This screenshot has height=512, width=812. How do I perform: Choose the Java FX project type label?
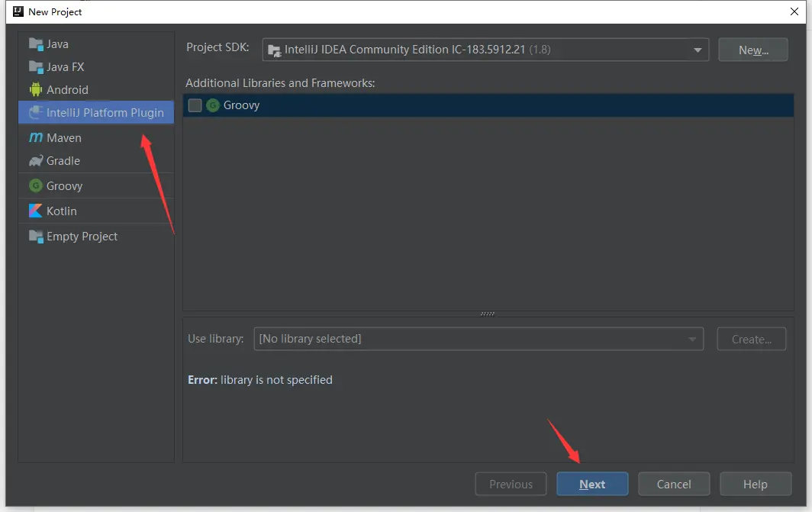point(66,67)
